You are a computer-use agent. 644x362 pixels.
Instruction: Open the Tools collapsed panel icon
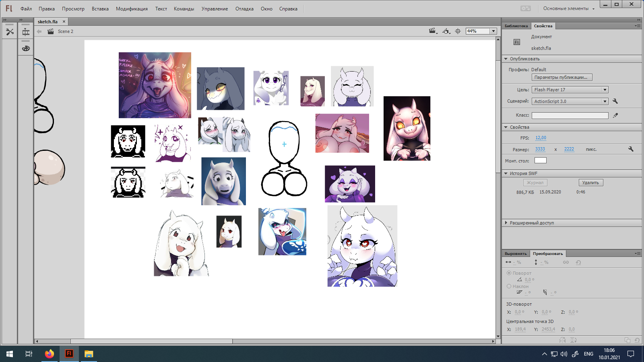pyautogui.click(x=10, y=32)
